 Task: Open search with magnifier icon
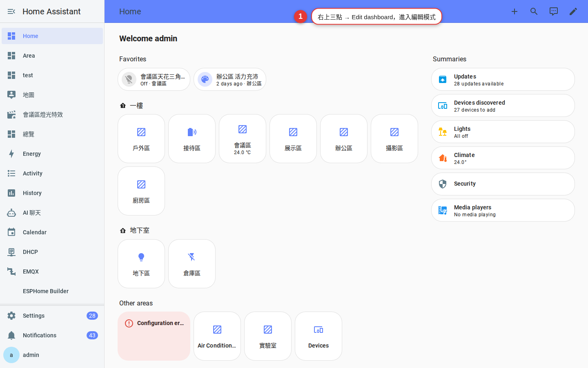pos(534,11)
